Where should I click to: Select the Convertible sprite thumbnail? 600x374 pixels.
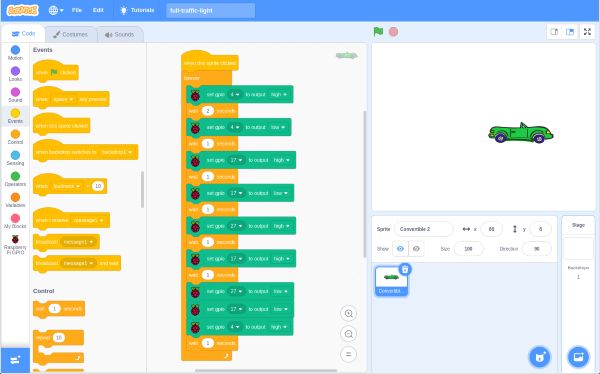tap(391, 281)
